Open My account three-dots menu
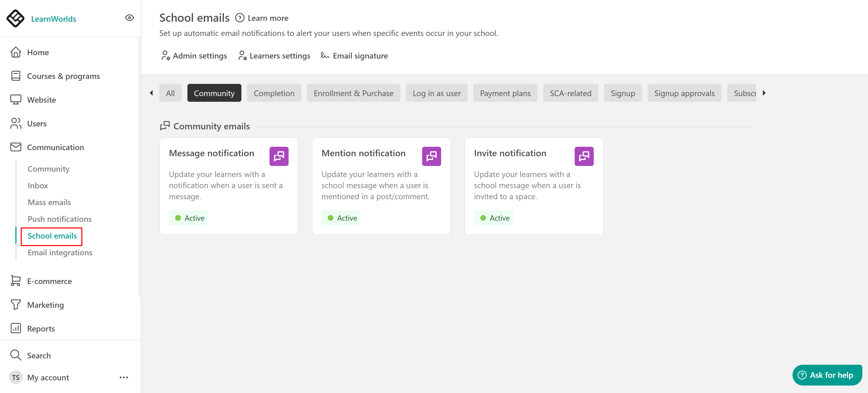This screenshot has height=393, width=868. [124, 377]
